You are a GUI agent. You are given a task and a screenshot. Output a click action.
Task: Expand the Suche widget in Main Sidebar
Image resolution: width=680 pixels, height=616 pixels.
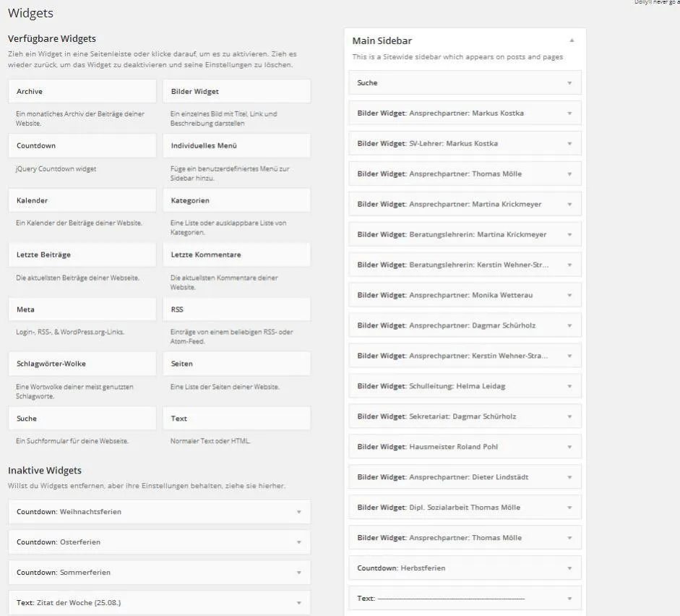(x=569, y=83)
